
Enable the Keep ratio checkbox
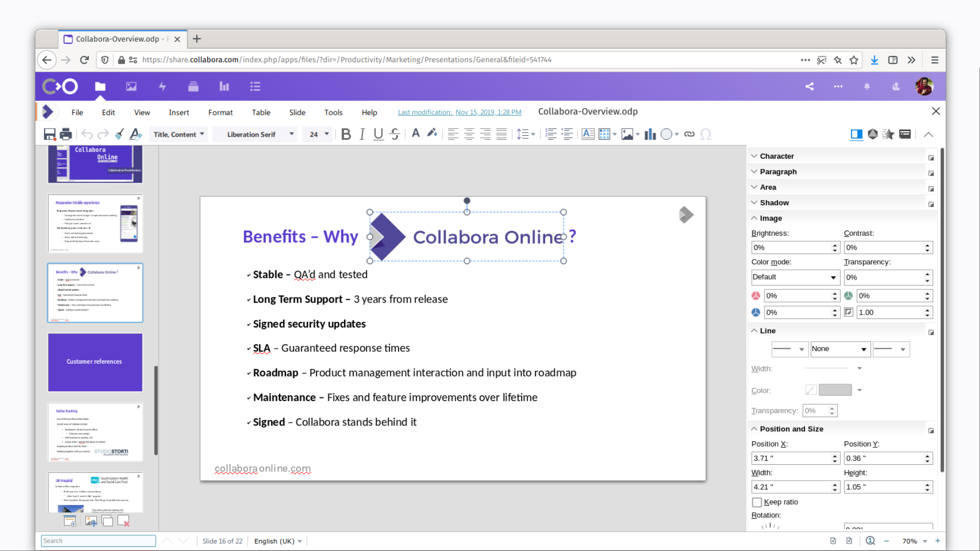coord(757,502)
